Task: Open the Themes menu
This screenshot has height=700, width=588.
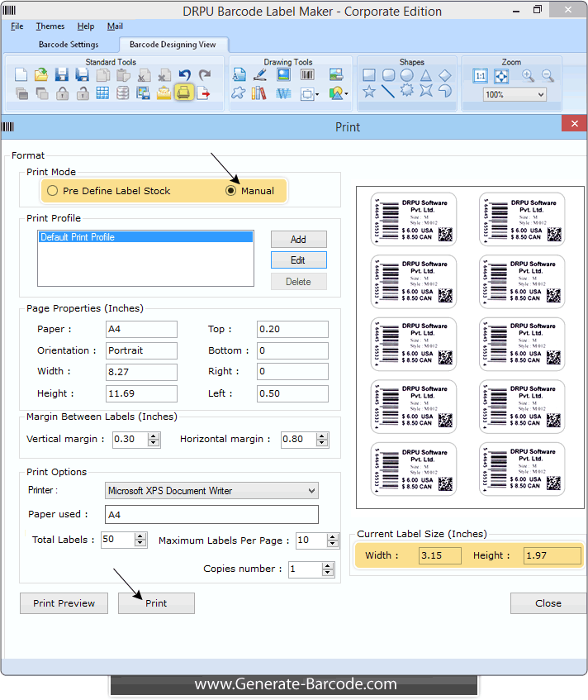Action: point(50,26)
